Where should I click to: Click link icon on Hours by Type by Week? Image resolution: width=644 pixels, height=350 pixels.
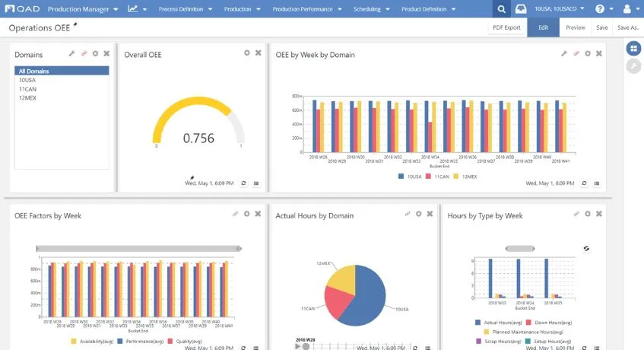click(x=576, y=214)
